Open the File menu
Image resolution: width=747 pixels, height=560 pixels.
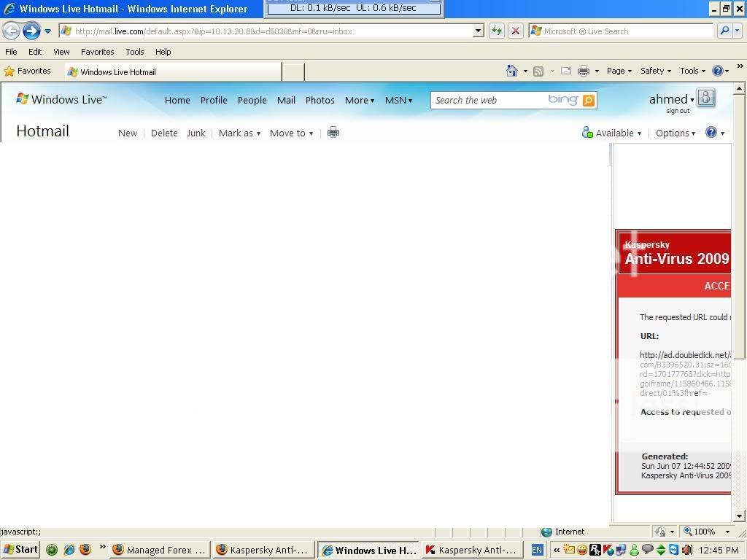pos(11,52)
